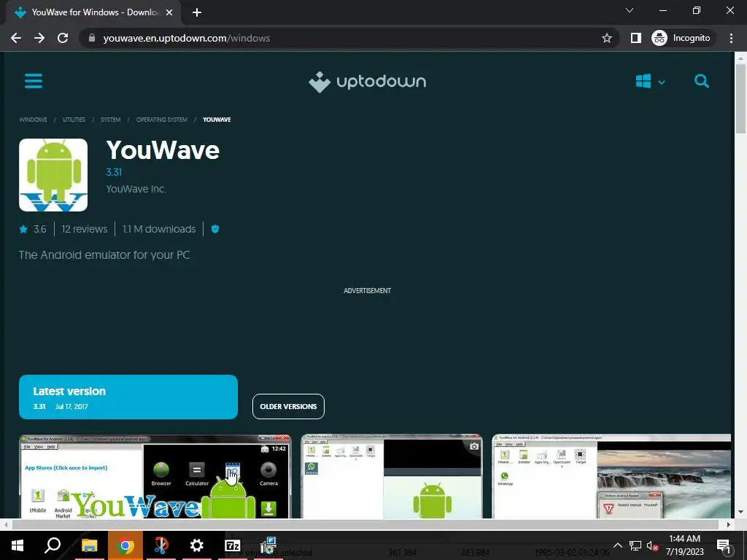This screenshot has height=560, width=747.
Task: Open taskbar search
Action: pyautogui.click(x=53, y=545)
